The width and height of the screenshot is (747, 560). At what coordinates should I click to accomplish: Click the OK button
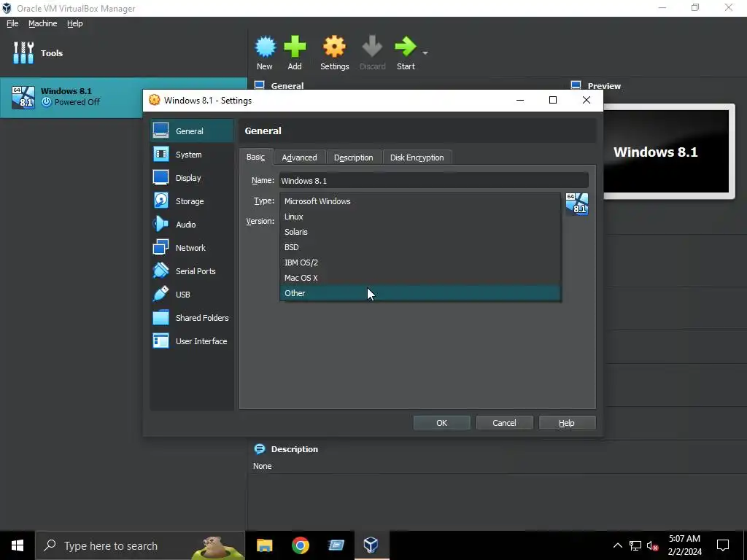click(441, 423)
